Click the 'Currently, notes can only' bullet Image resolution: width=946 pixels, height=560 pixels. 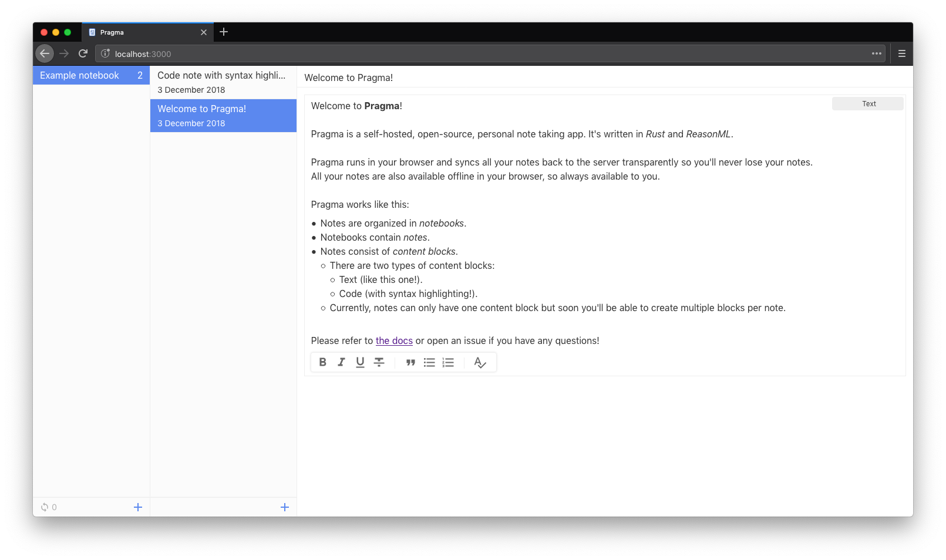click(557, 308)
